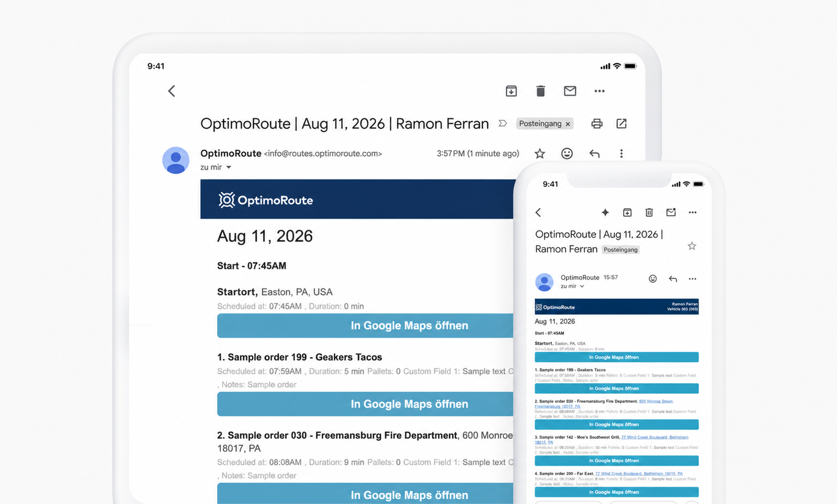Open the tablet message's vertical dots menu
The height and width of the screenshot is (504, 837).
tap(621, 153)
